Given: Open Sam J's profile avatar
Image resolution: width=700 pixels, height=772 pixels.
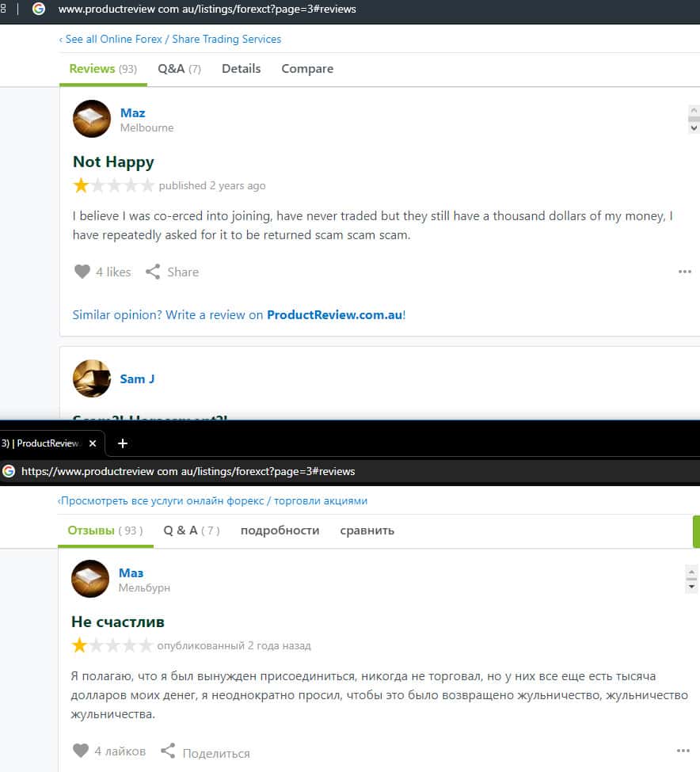Looking at the screenshot, I should [x=92, y=378].
